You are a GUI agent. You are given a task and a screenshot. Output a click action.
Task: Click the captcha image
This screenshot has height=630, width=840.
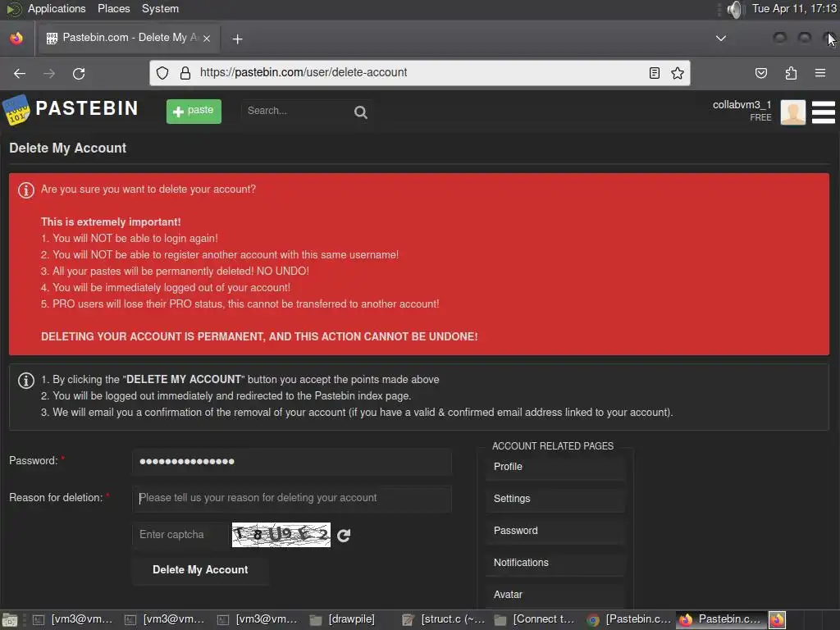click(x=281, y=535)
